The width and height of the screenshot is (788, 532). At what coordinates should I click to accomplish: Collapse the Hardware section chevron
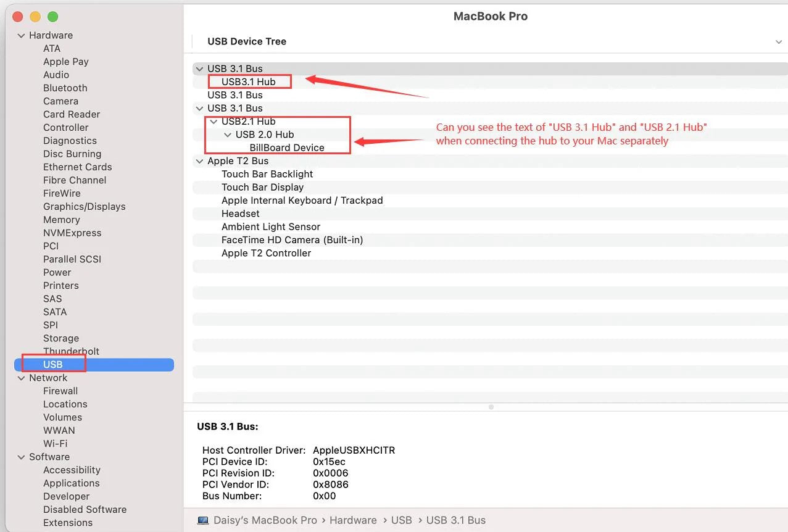click(22, 36)
